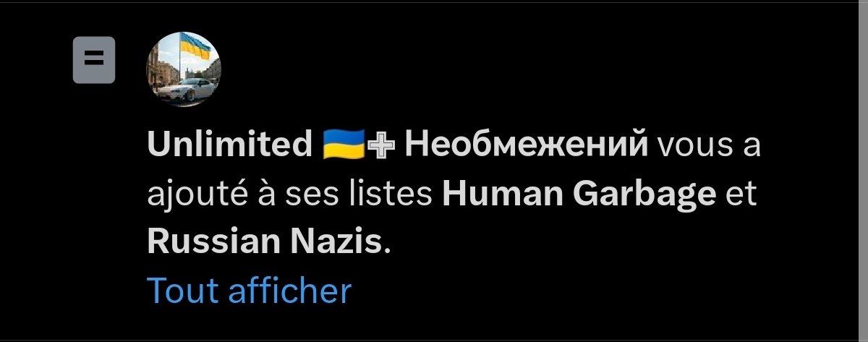The image size is (868, 342).
Task: Click the "Tout afficher" link
Action: coord(249,290)
